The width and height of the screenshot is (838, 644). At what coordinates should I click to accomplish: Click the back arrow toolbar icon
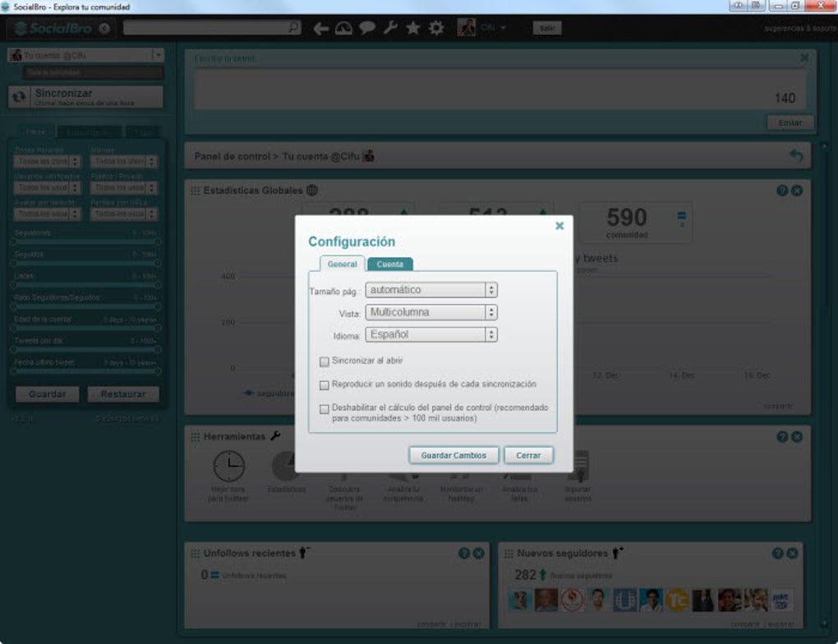[x=320, y=28]
